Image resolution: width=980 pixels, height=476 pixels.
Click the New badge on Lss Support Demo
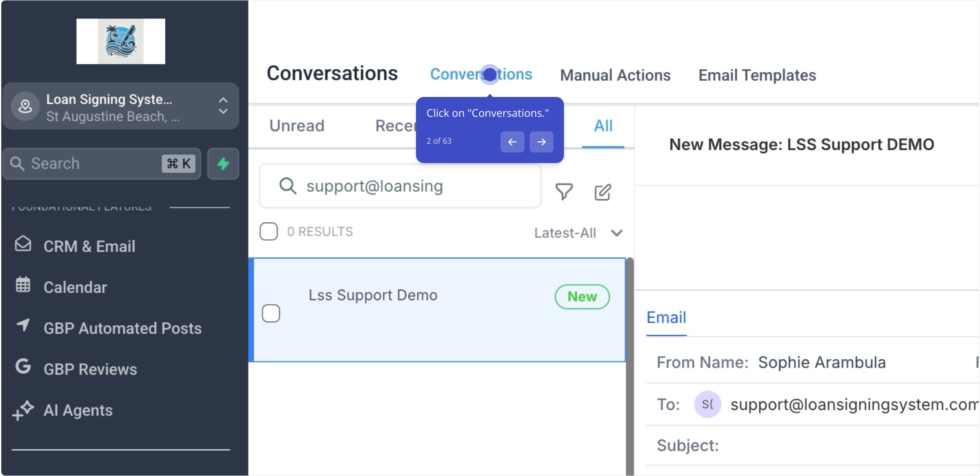(582, 297)
